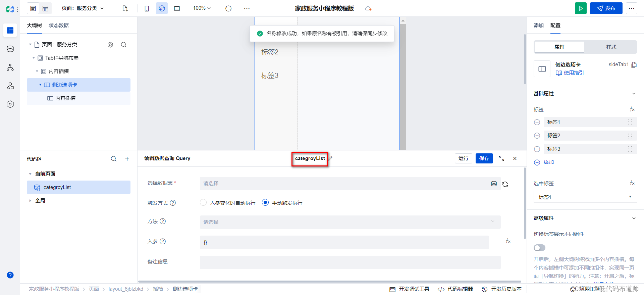This screenshot has width=644, height=295.
Task: Switch to the 属性 tab
Action: point(559,47)
